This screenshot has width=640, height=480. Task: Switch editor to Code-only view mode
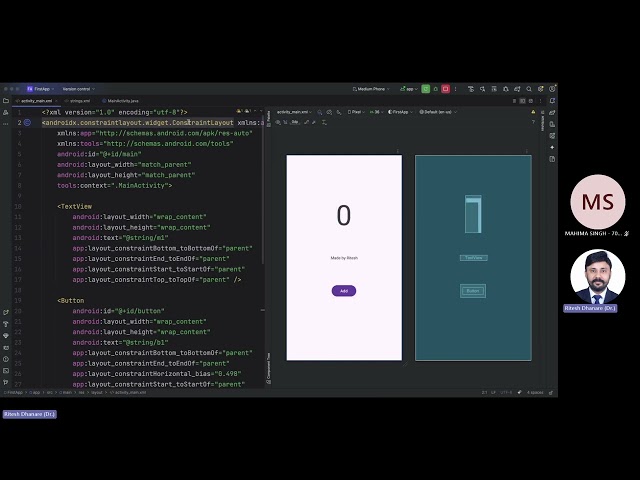514,100
